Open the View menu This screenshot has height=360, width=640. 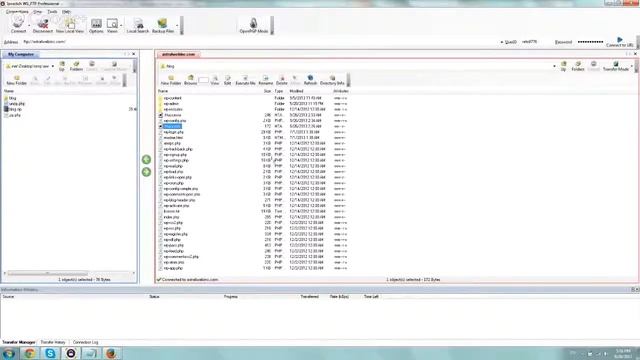(x=38, y=12)
